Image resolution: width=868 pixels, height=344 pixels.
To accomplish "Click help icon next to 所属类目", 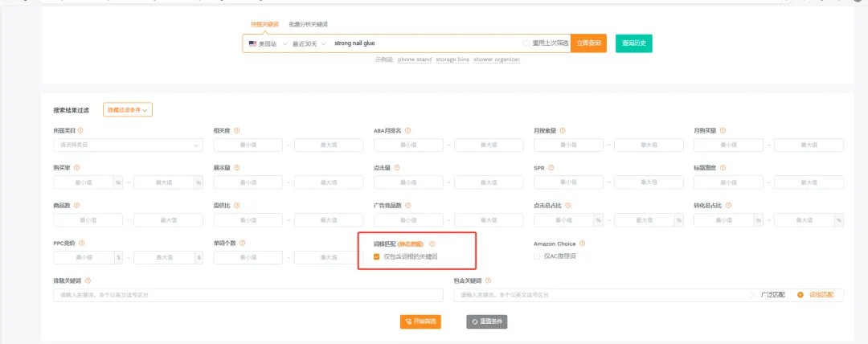I will [x=80, y=130].
